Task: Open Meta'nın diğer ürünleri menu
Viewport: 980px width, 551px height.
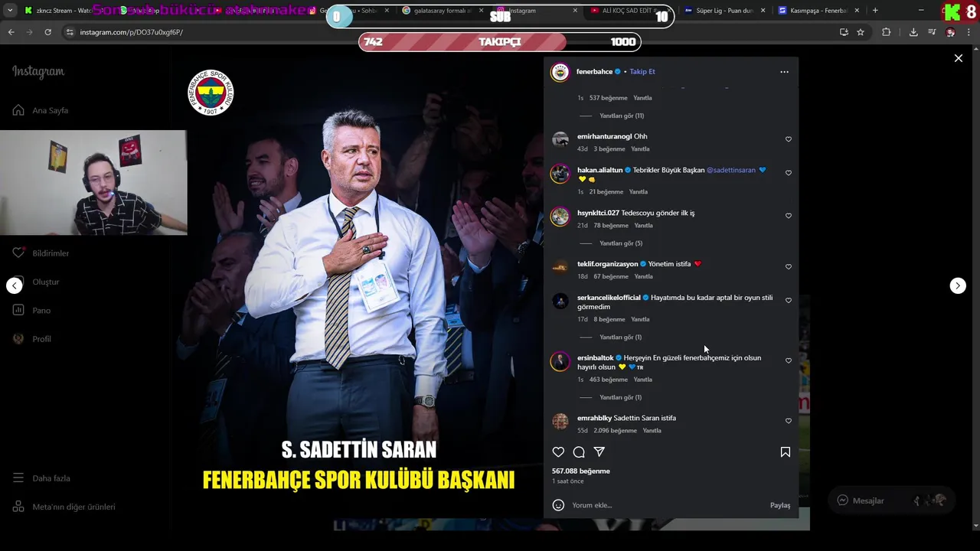Action: pos(64,507)
